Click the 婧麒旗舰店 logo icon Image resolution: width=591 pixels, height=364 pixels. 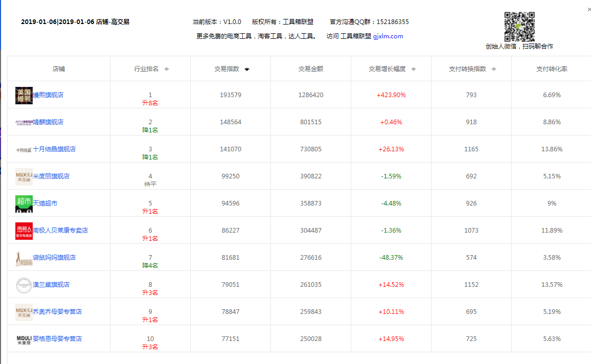coord(24,123)
